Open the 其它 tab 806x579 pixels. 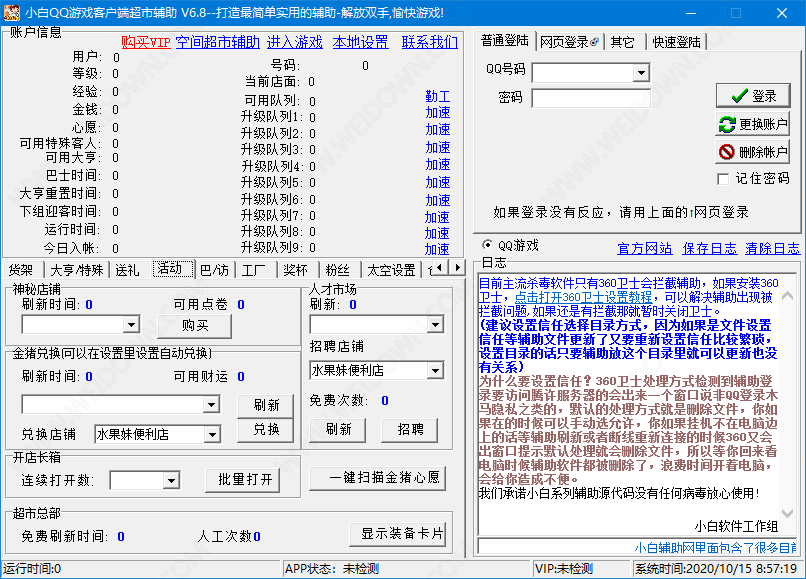coord(623,42)
